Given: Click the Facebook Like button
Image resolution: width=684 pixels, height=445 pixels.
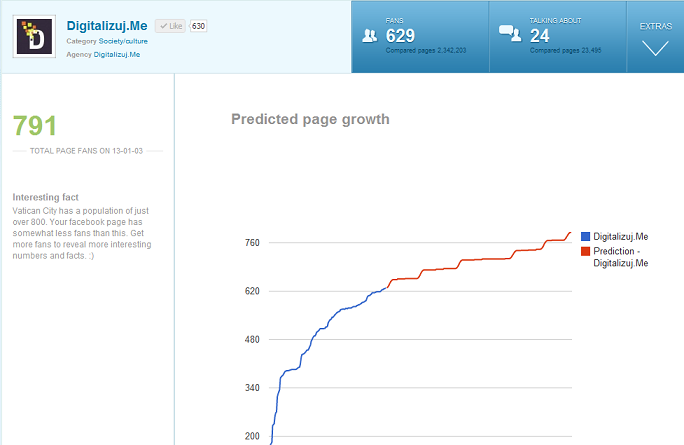Looking at the screenshot, I should [171, 26].
